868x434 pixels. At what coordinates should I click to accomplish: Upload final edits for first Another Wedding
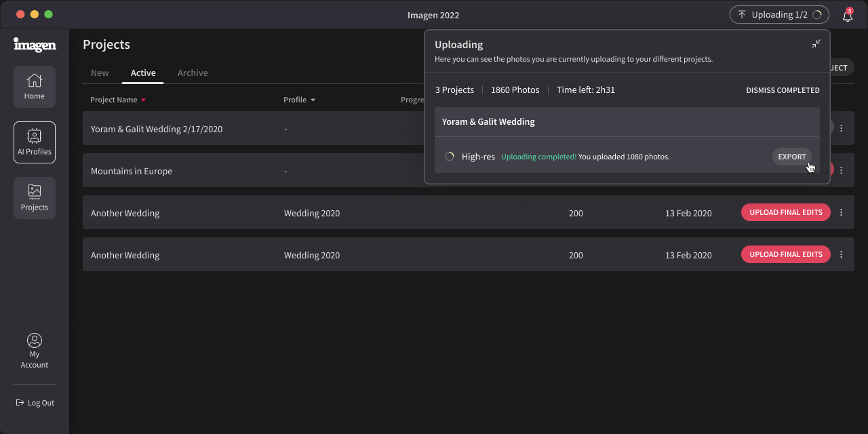coord(786,212)
